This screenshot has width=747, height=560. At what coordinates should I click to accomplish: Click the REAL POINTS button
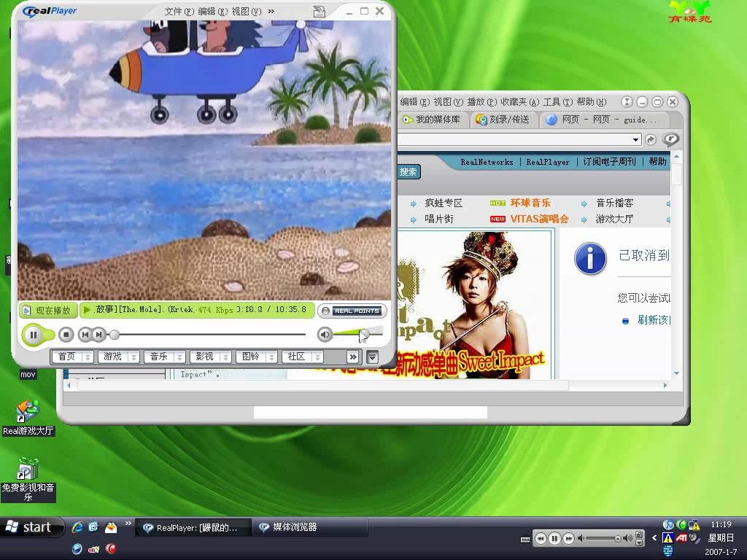pyautogui.click(x=352, y=311)
